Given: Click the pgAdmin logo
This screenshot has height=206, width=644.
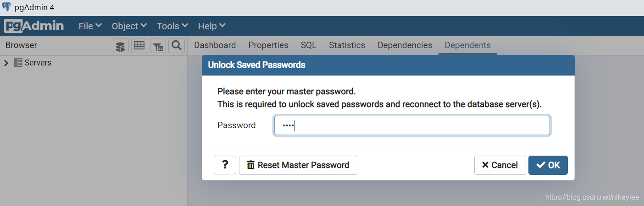Looking at the screenshot, I should (34, 26).
